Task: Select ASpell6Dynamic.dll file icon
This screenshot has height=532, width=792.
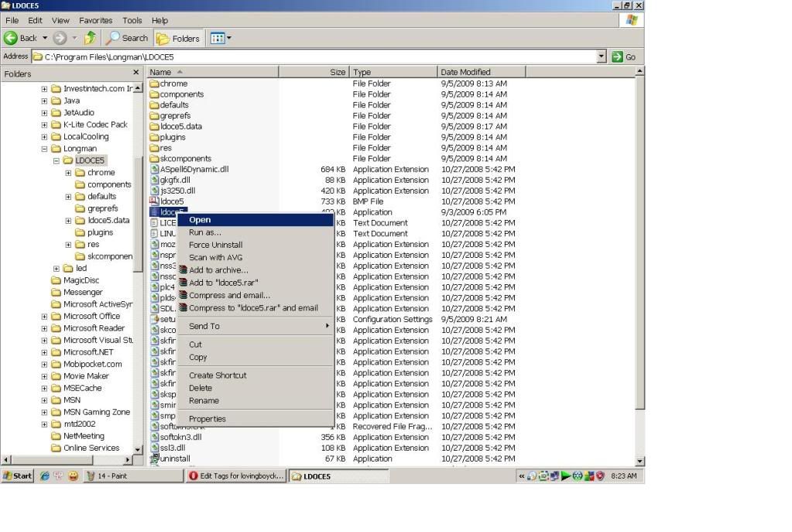Action: pyautogui.click(x=155, y=170)
